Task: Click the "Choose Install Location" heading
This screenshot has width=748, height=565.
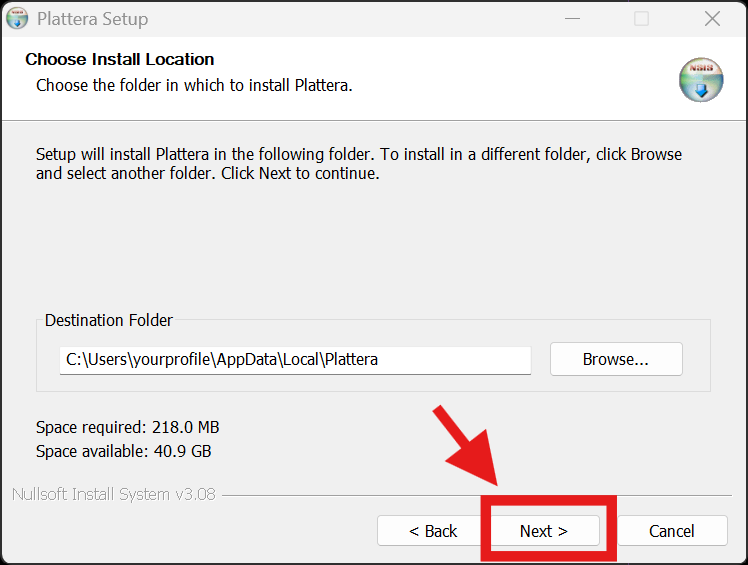Action: (120, 60)
